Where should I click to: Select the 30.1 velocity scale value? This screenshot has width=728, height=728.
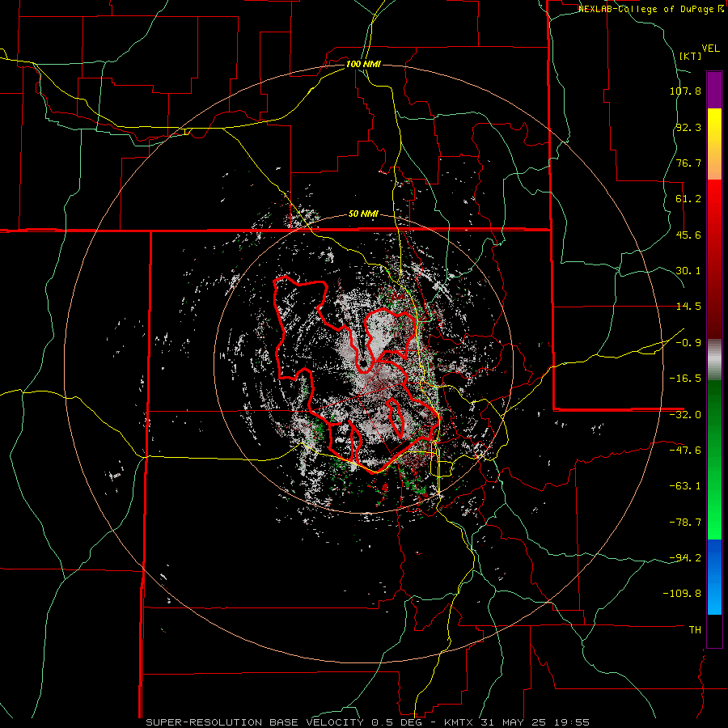click(x=688, y=271)
